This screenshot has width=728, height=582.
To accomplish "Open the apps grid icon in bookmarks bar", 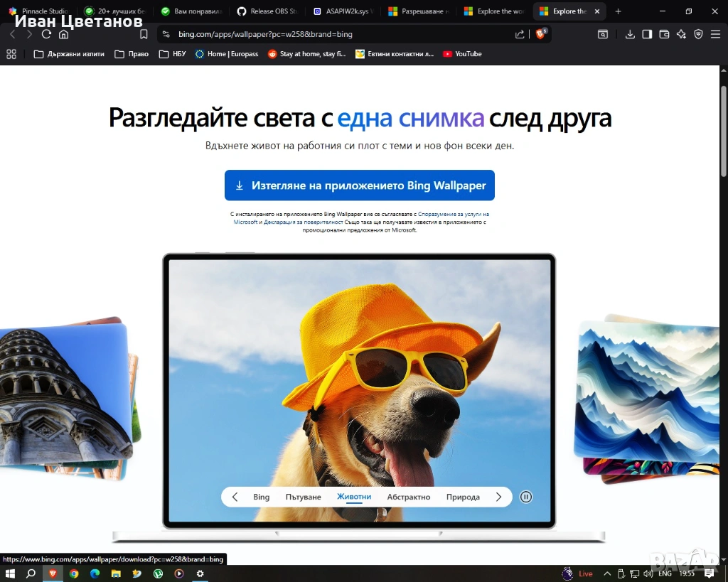I will tap(11, 54).
